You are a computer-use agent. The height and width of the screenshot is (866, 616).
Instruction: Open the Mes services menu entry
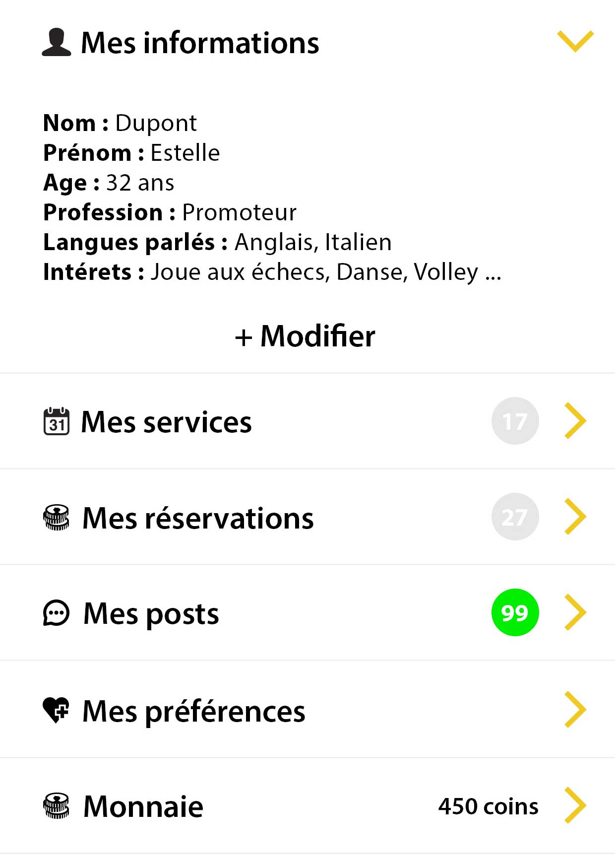point(167,422)
